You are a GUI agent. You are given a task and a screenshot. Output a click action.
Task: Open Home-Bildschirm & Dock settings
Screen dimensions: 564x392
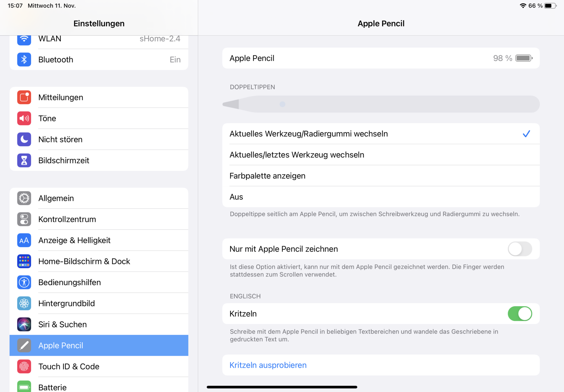pyautogui.click(x=99, y=261)
